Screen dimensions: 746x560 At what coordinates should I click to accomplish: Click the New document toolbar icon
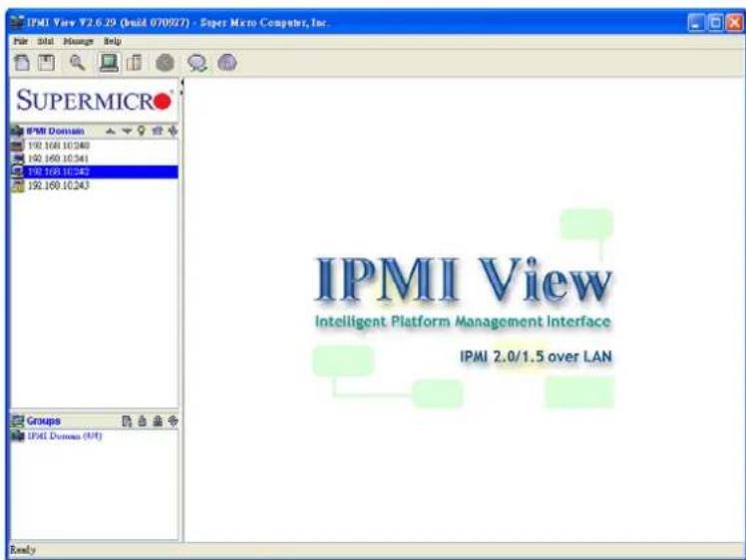click(x=22, y=63)
